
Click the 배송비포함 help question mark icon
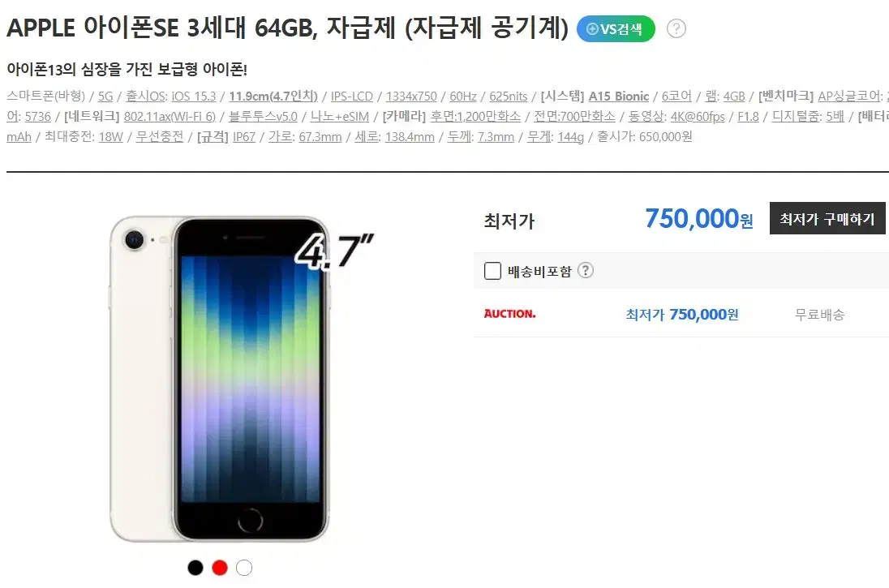585,270
